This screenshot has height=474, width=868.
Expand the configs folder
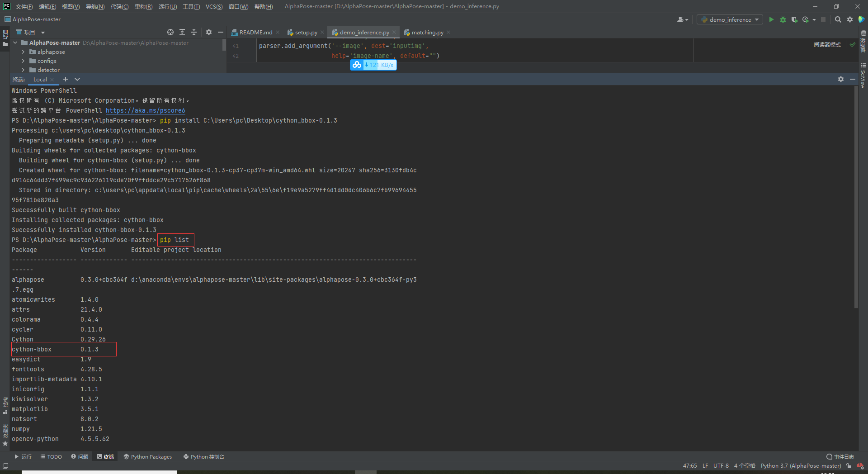point(23,61)
